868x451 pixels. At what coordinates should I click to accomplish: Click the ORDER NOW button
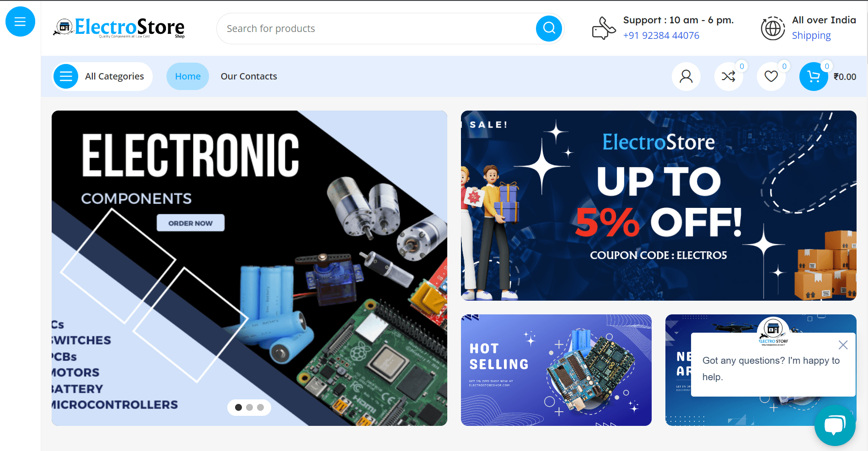coord(191,223)
